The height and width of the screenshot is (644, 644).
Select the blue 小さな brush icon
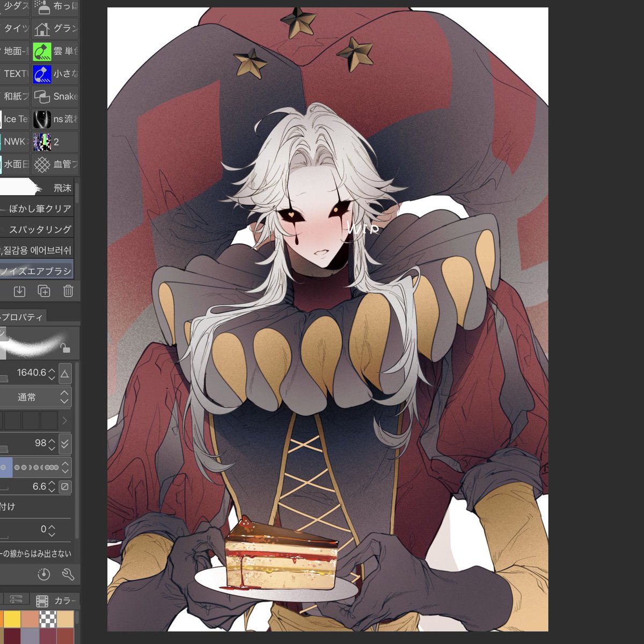(x=42, y=74)
